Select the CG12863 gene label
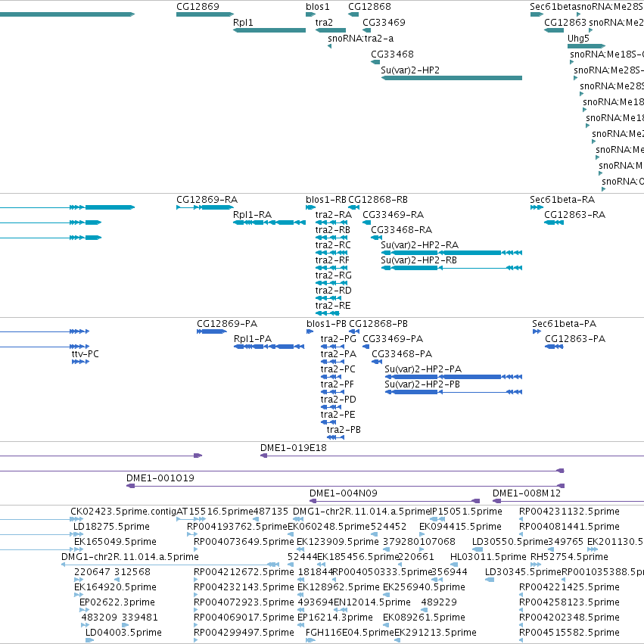644x644 pixels. [565, 22]
